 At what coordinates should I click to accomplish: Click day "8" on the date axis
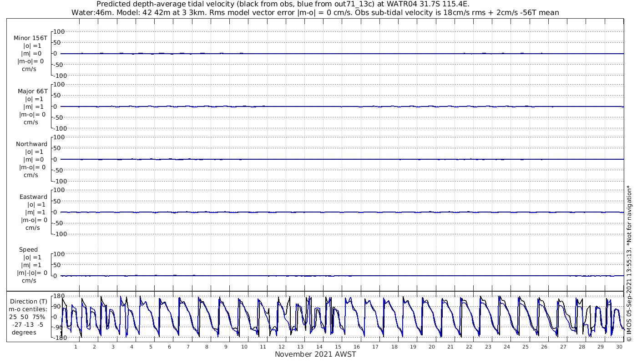coord(207,347)
